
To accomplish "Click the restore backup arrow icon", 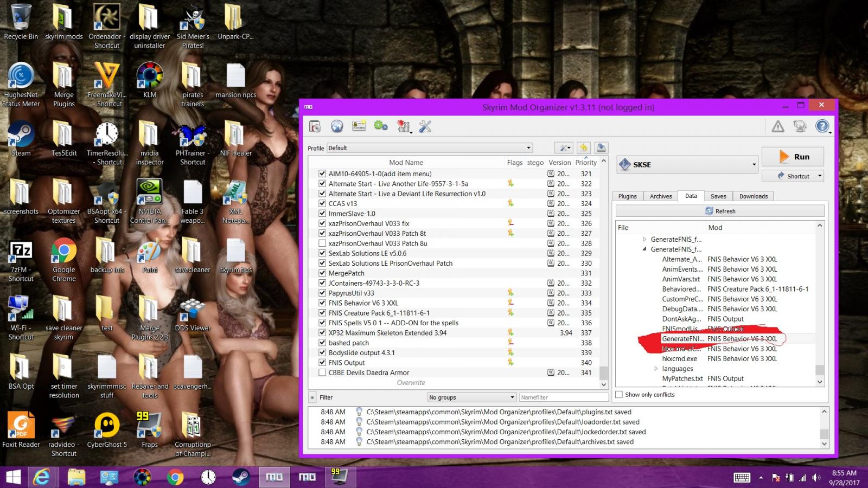I will click(x=583, y=148).
